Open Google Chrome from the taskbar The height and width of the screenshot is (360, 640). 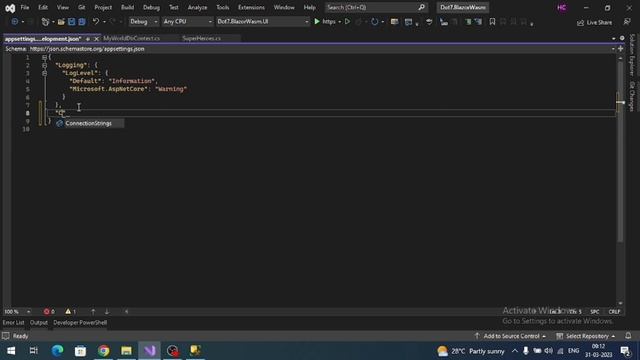click(103, 351)
